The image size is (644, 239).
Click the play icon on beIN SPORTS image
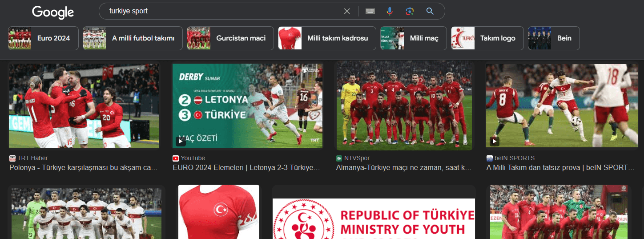(x=494, y=142)
